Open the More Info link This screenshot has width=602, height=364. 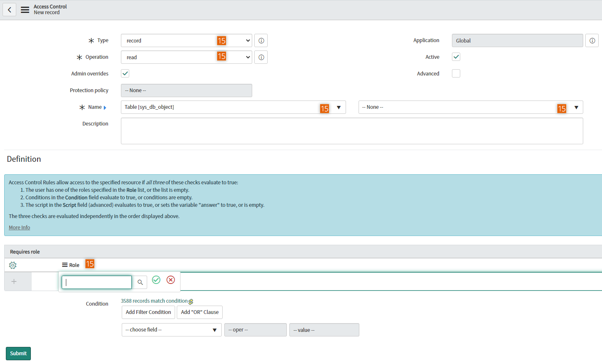[x=20, y=228]
